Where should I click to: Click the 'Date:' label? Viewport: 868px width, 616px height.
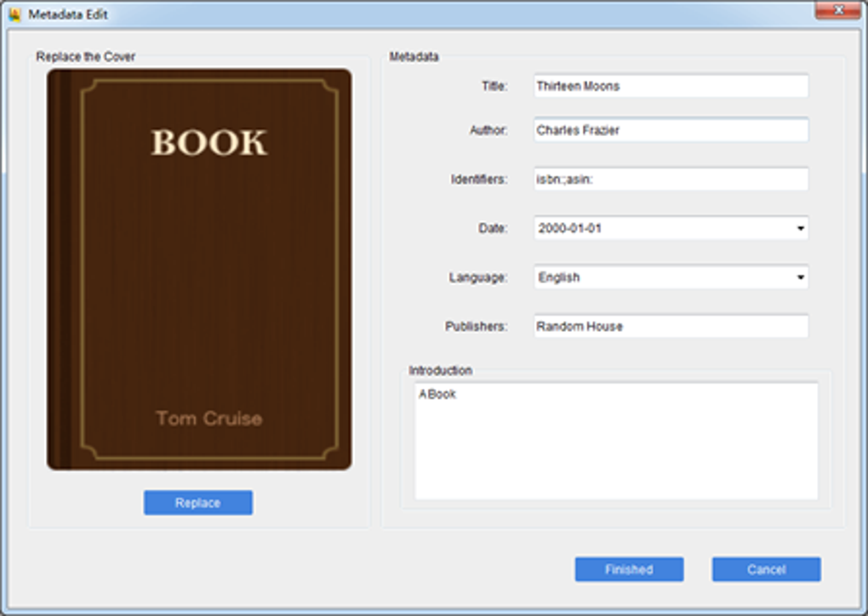pyautogui.click(x=494, y=228)
